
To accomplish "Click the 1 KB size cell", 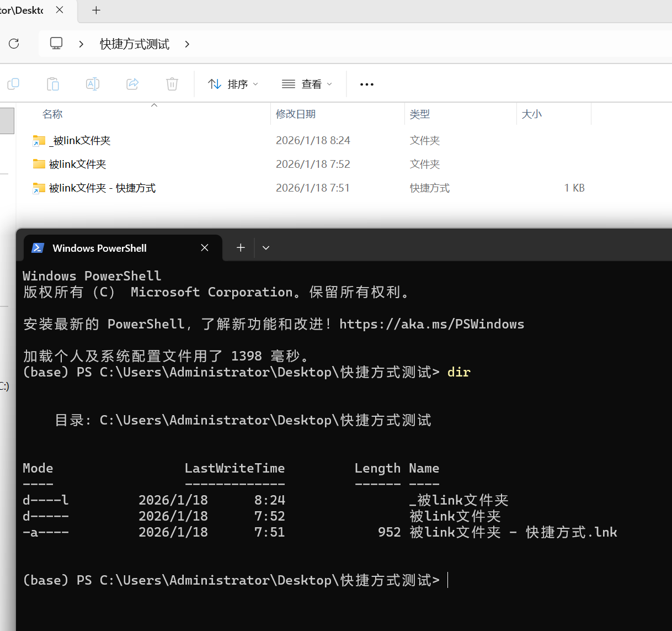I will [x=574, y=188].
